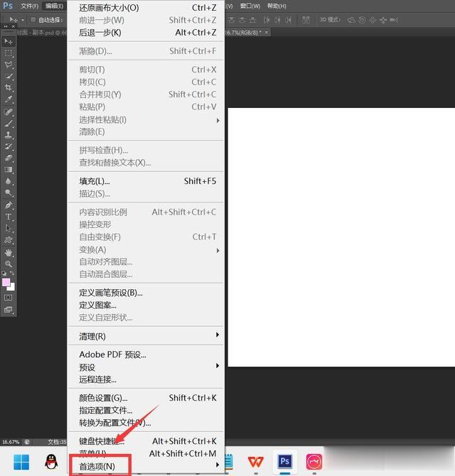Select the Blur tool
This screenshot has height=476, width=455.
tap(9, 181)
